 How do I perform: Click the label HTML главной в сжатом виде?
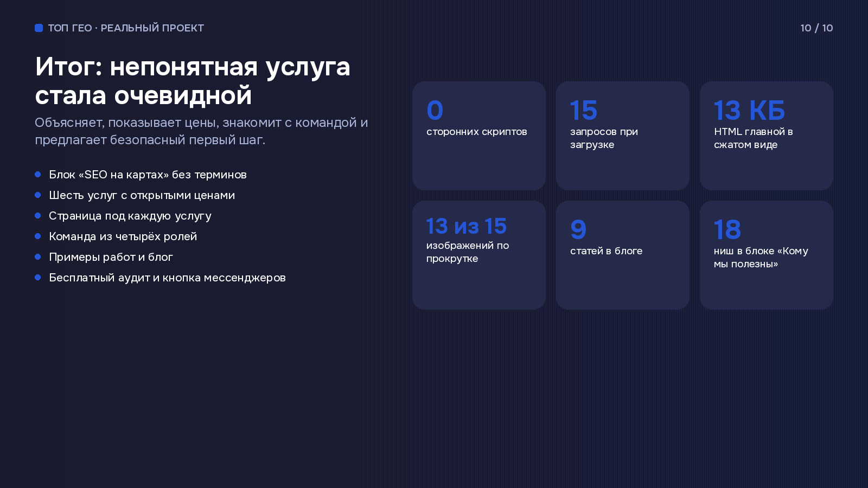click(x=754, y=138)
